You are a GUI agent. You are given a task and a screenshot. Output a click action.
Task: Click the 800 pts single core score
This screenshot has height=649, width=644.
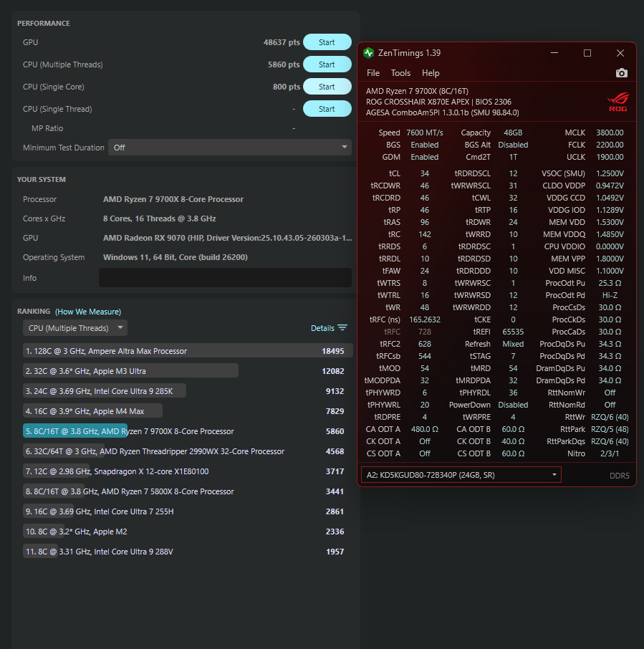coord(287,87)
